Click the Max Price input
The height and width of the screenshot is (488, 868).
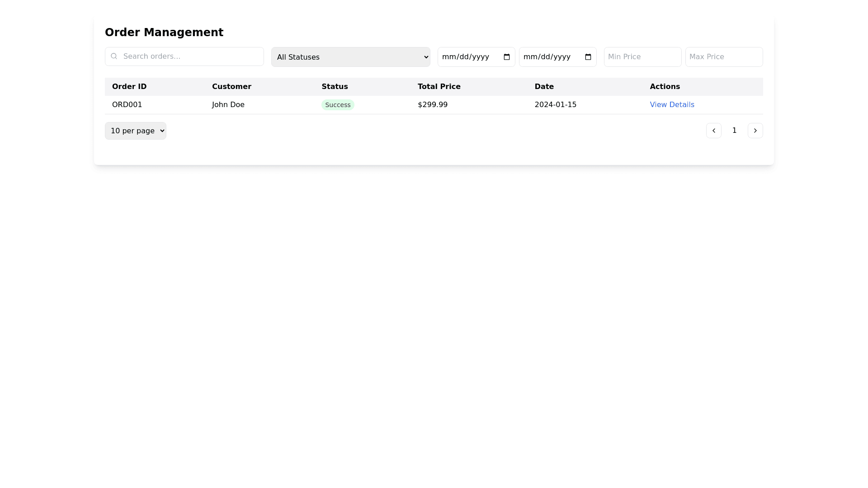coord(724,57)
